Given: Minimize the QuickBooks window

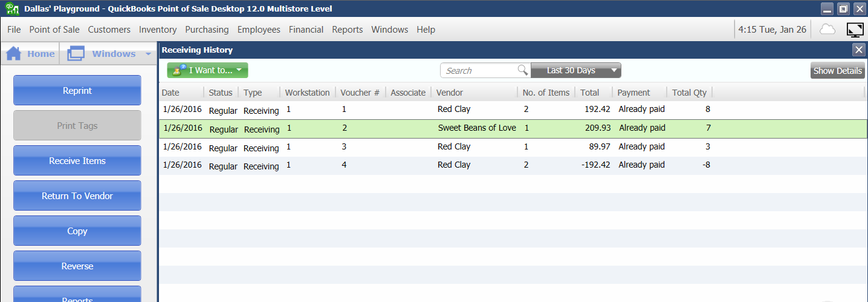Looking at the screenshot, I should pos(828,8).
